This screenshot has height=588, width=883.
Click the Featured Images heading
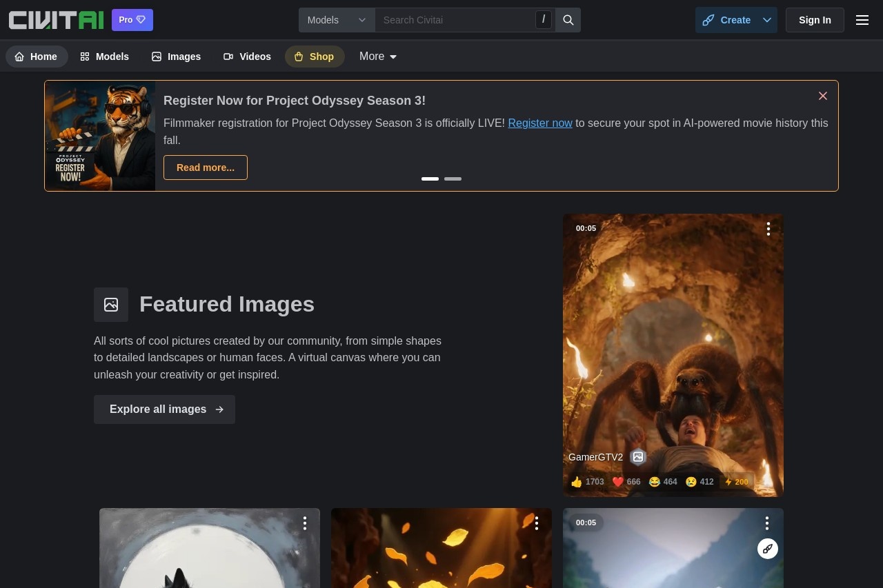pyautogui.click(x=227, y=304)
